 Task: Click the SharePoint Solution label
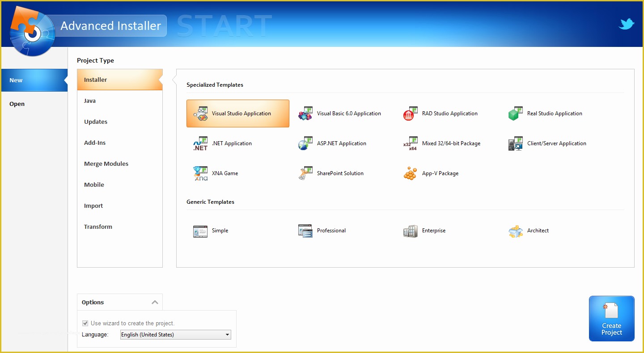[x=340, y=173]
